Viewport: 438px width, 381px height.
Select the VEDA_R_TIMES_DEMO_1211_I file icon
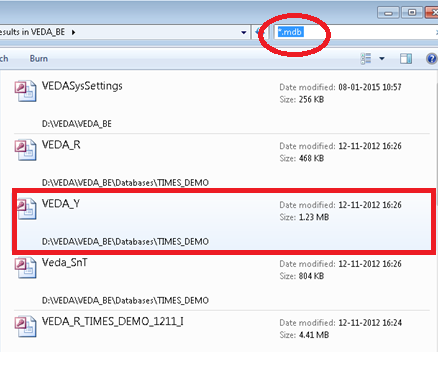(25, 327)
